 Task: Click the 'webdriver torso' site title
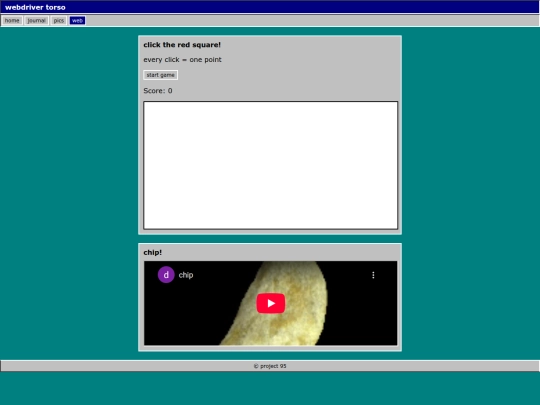pos(35,7)
